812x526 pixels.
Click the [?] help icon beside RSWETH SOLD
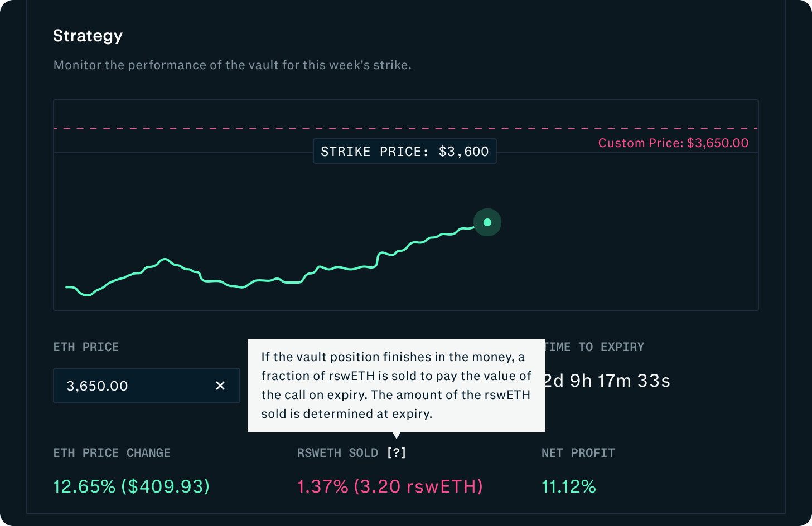(x=397, y=453)
